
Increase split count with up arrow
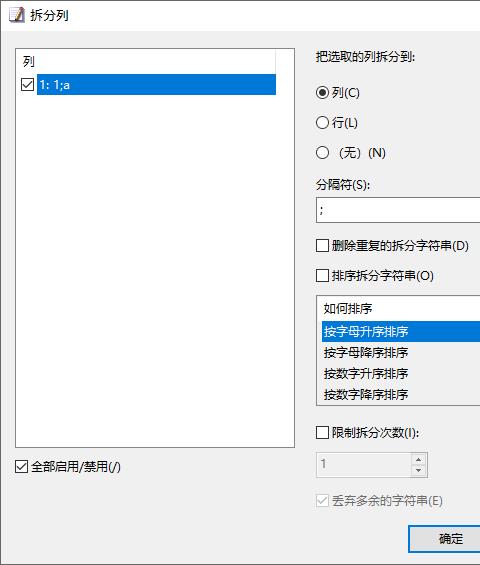click(419, 459)
